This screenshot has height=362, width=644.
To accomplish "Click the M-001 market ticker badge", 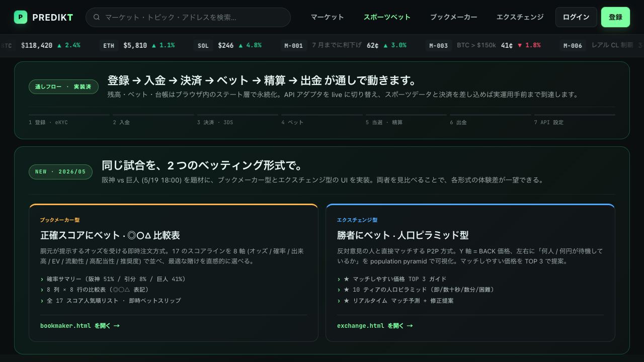I will tap(294, 45).
